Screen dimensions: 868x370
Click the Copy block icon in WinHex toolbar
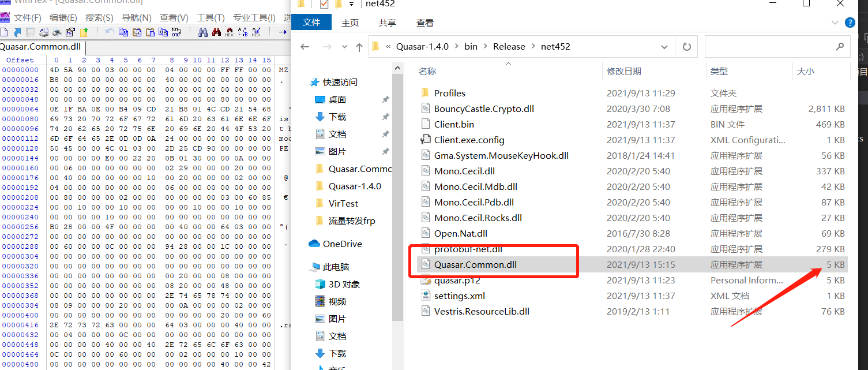[x=123, y=32]
